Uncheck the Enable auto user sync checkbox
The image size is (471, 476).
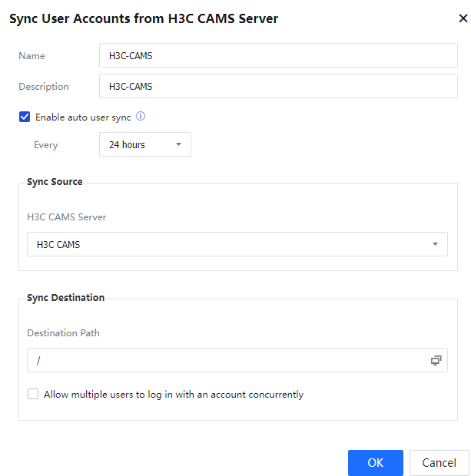(x=25, y=117)
